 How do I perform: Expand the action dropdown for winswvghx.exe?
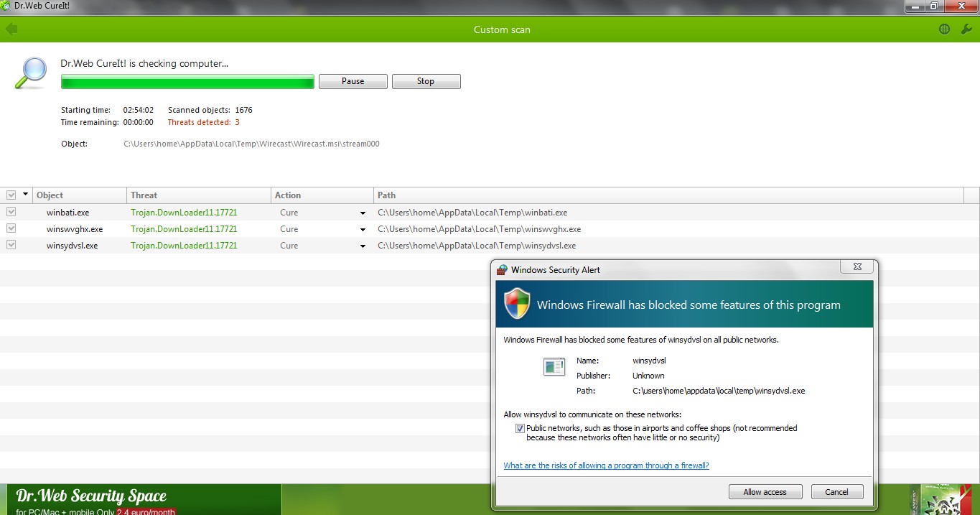pyautogui.click(x=363, y=229)
